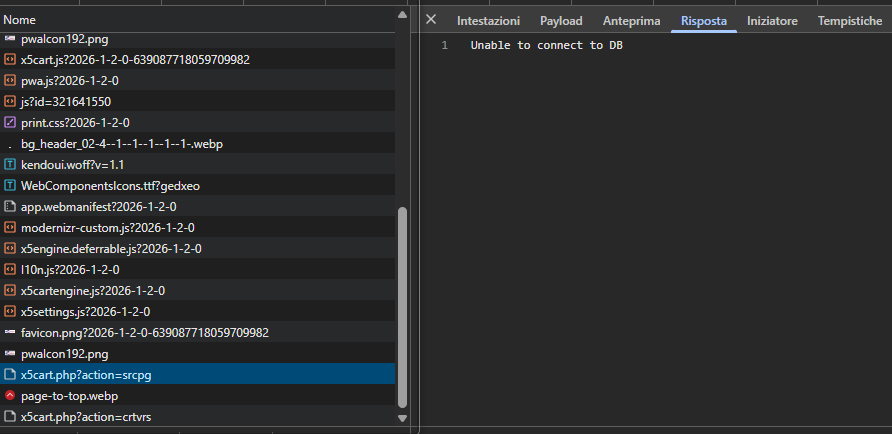Close the request details panel

[431, 20]
